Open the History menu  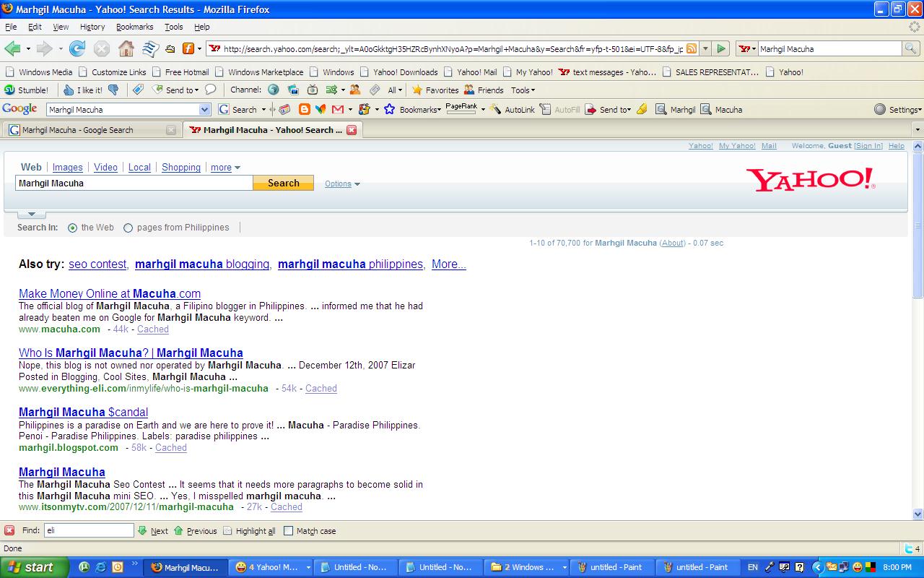(92, 27)
